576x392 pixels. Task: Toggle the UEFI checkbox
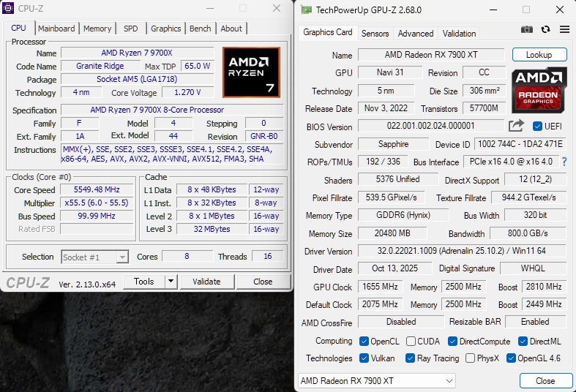point(538,126)
